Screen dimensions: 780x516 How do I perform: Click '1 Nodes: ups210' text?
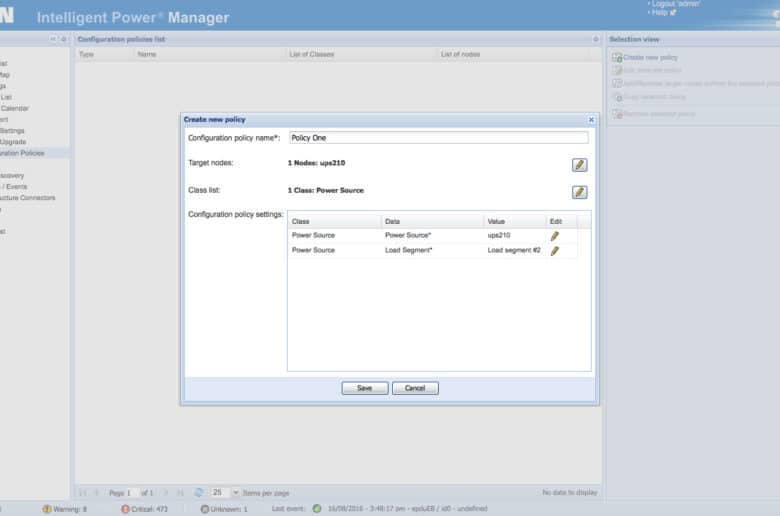click(x=316, y=163)
